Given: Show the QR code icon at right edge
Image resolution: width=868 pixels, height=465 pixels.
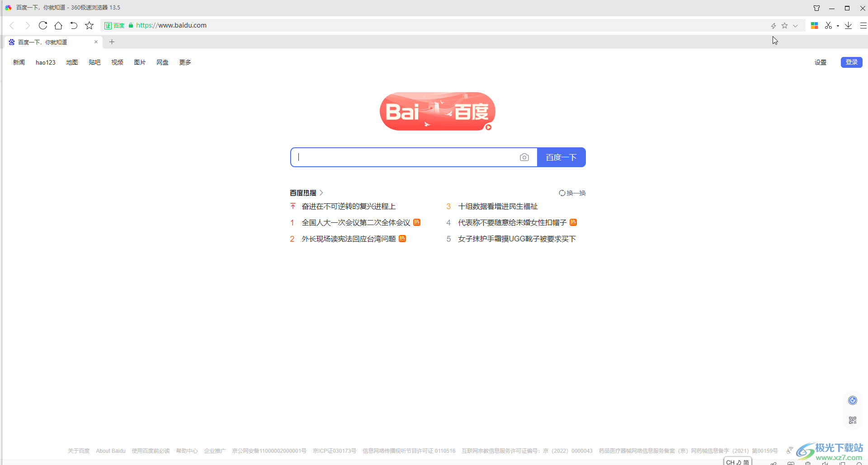Looking at the screenshot, I should click(x=853, y=421).
